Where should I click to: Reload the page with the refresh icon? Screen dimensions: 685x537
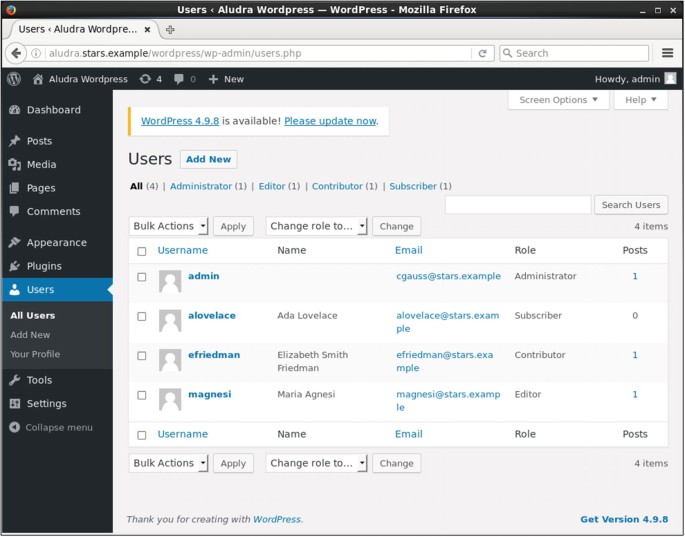[x=482, y=53]
